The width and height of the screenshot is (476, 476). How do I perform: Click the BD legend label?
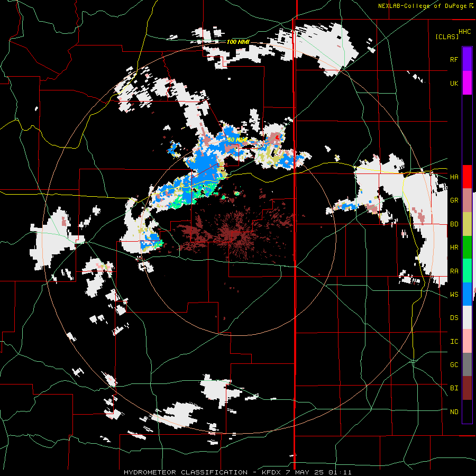454,224
